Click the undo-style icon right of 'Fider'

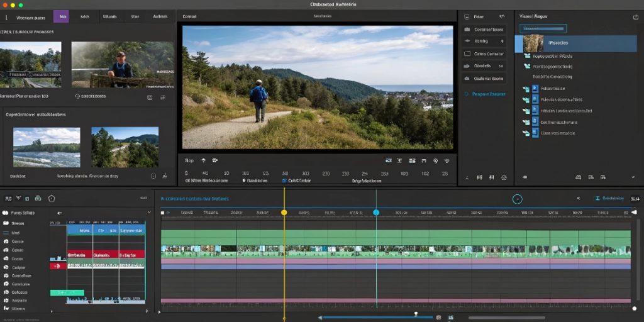tap(501, 17)
